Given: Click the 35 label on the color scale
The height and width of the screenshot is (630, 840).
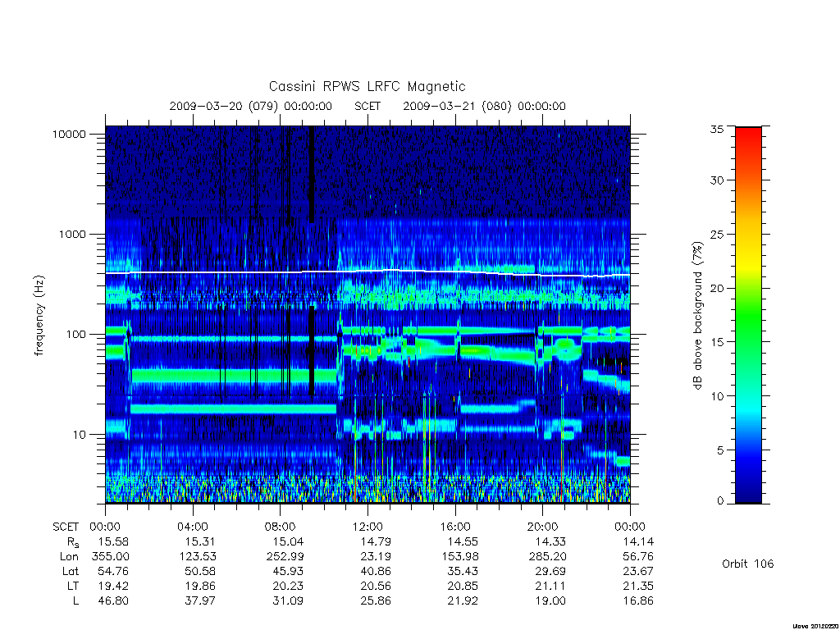Looking at the screenshot, I should pyautogui.click(x=716, y=129).
